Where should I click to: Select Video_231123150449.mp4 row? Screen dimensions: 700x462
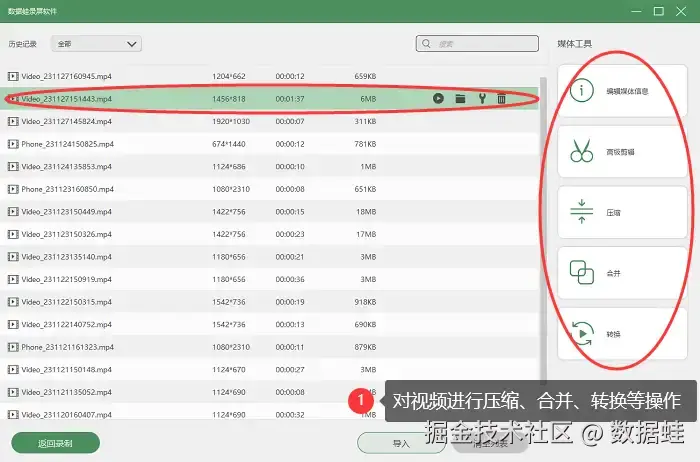(x=270, y=212)
